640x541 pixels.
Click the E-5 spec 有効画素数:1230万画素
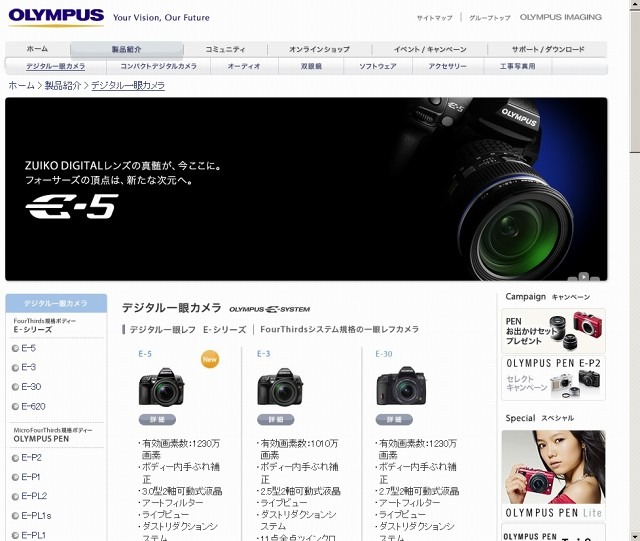[180, 449]
